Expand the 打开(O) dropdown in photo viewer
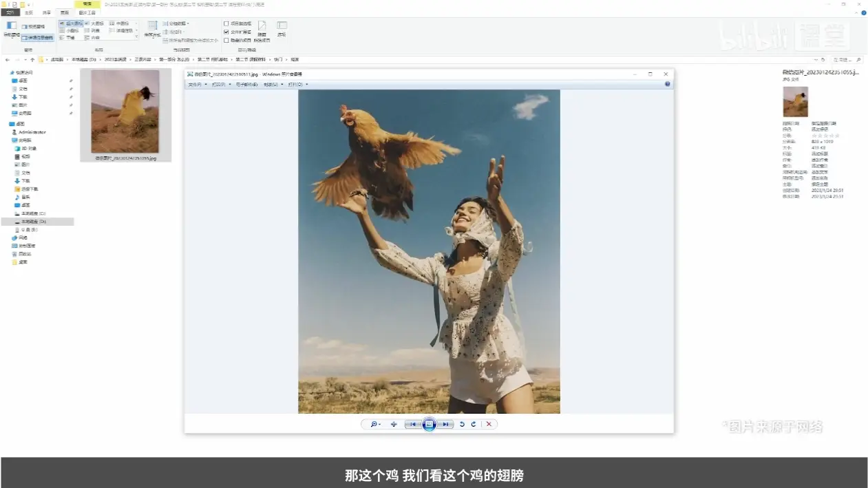The width and height of the screenshot is (868, 488). point(297,85)
